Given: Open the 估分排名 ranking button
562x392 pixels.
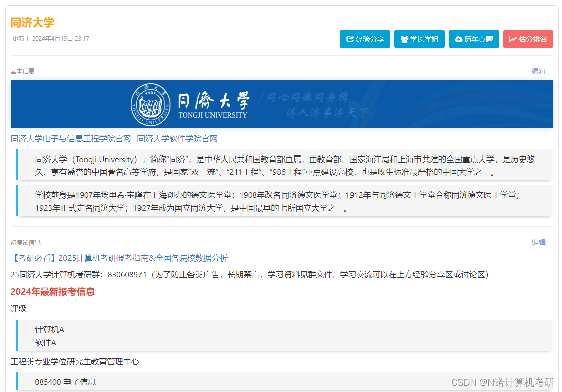Looking at the screenshot, I should [528, 39].
